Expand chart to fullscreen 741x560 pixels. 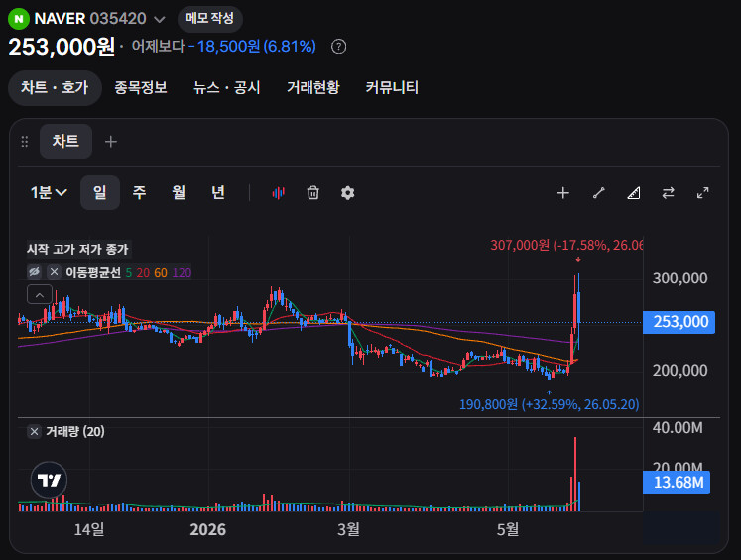702,193
